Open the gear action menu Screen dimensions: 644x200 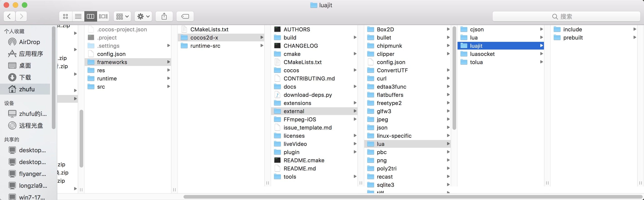143,17
